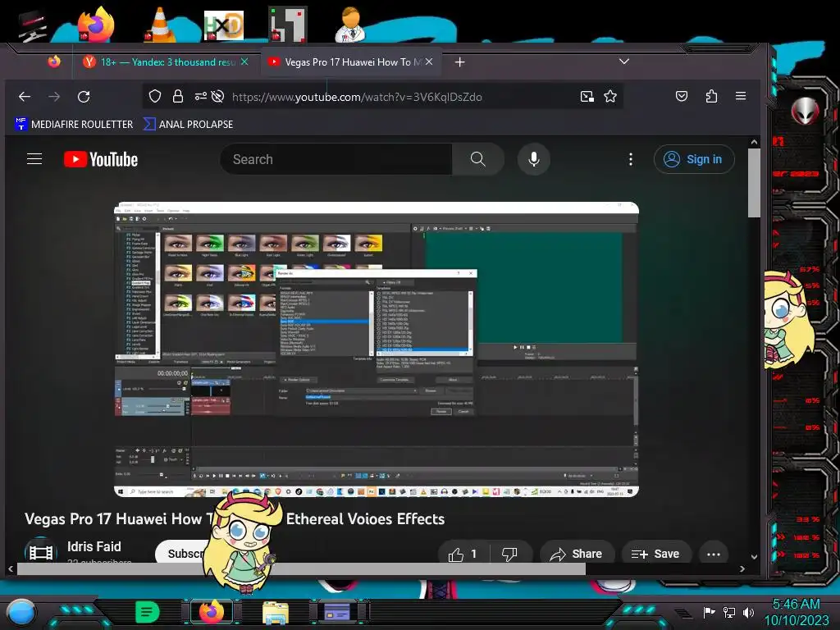Click the YouTube search magnifier button
The height and width of the screenshot is (630, 840).
pyautogui.click(x=478, y=159)
